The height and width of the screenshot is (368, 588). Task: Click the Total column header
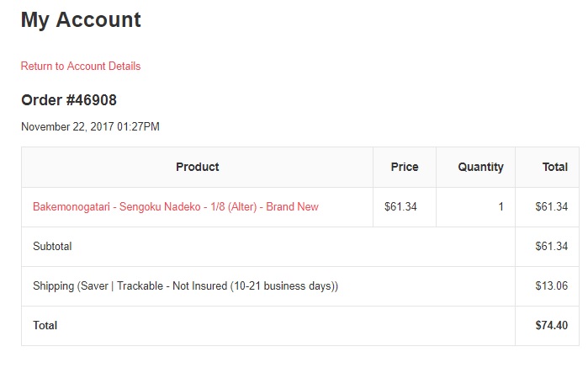[554, 167]
